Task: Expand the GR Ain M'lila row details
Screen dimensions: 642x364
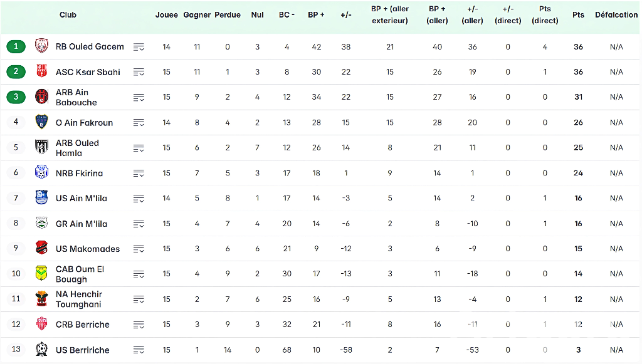Action: (x=139, y=224)
